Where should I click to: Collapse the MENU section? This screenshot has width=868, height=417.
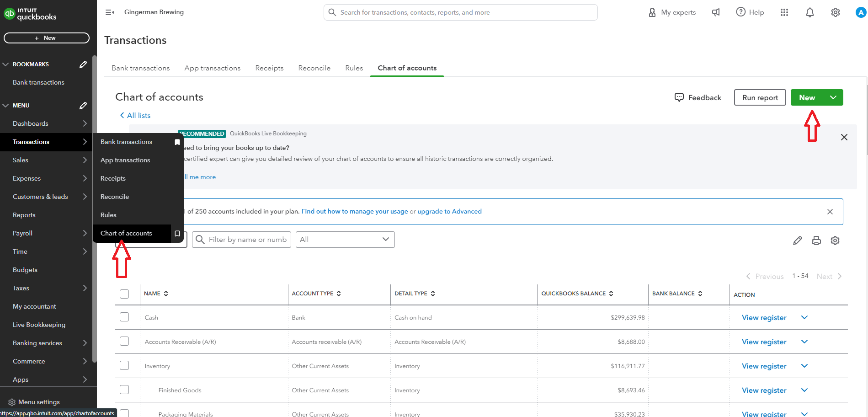click(6, 106)
